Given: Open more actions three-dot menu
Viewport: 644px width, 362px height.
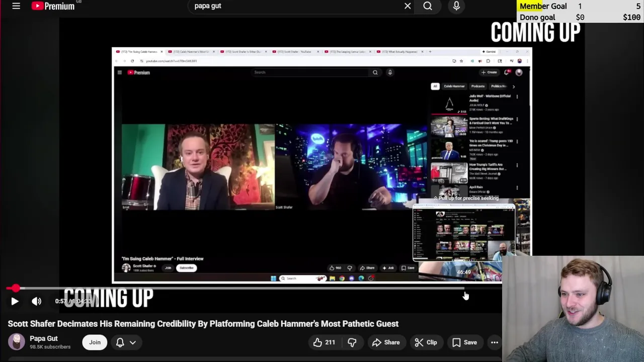Looking at the screenshot, I should (x=495, y=342).
